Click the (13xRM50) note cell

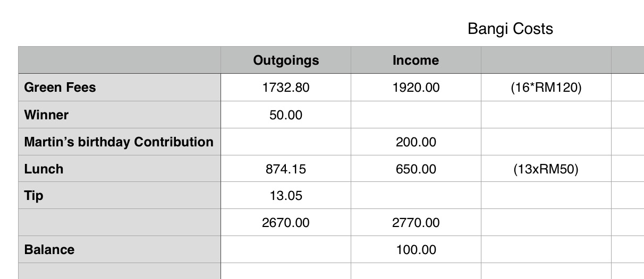546,169
